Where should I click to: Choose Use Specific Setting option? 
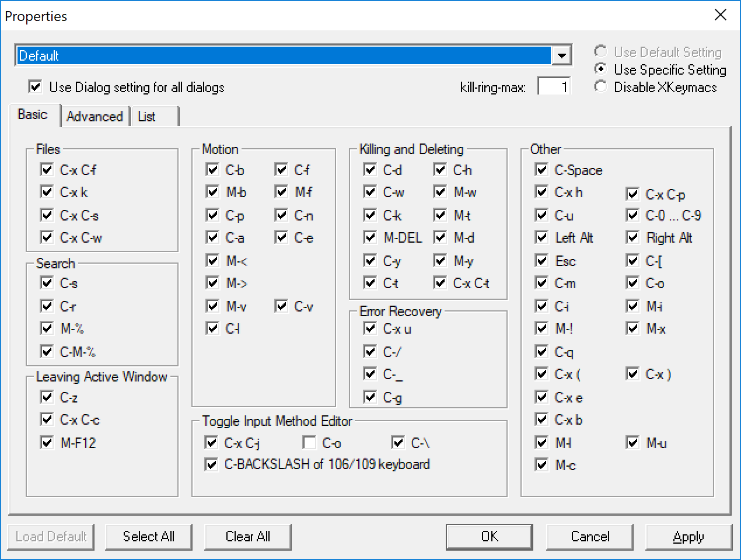click(600, 69)
